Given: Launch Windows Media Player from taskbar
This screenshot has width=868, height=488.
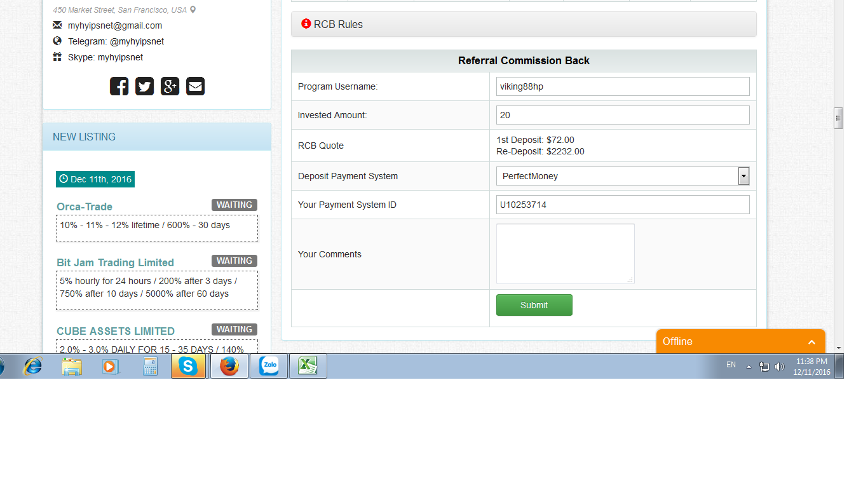Looking at the screenshot, I should click(111, 366).
